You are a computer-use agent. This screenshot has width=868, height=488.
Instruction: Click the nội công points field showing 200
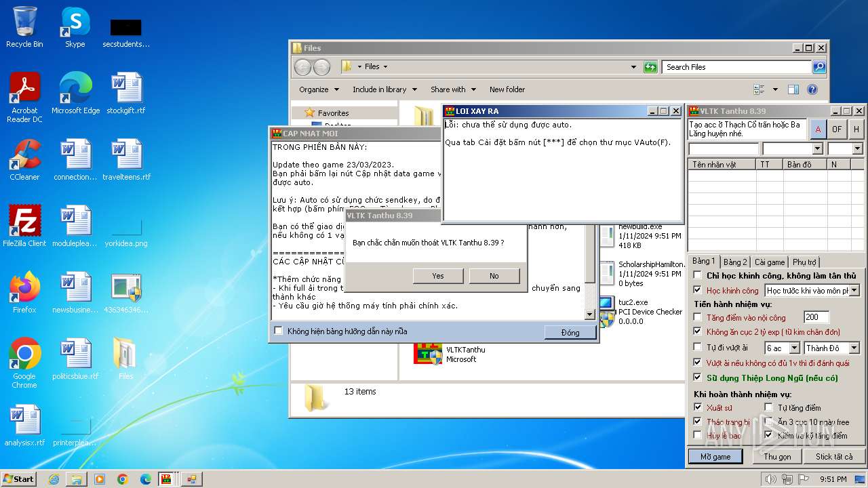[816, 317]
